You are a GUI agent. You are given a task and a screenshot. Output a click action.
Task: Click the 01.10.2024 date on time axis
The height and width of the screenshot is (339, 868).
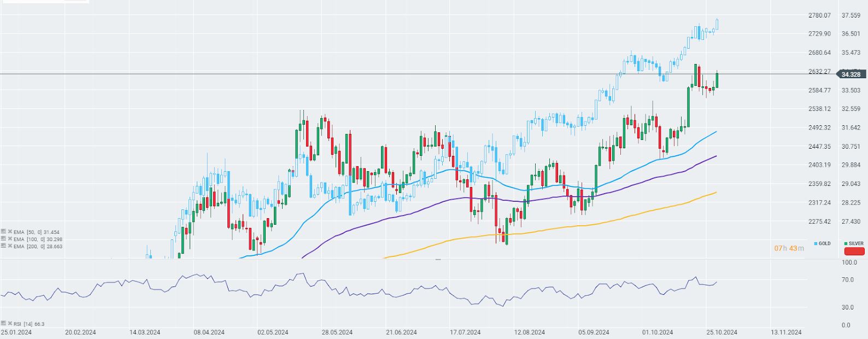658,332
